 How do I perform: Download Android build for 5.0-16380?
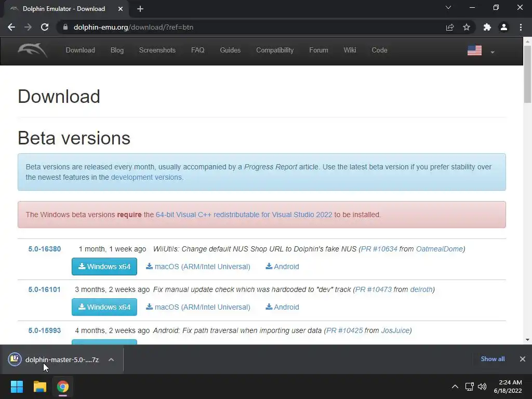point(282,267)
